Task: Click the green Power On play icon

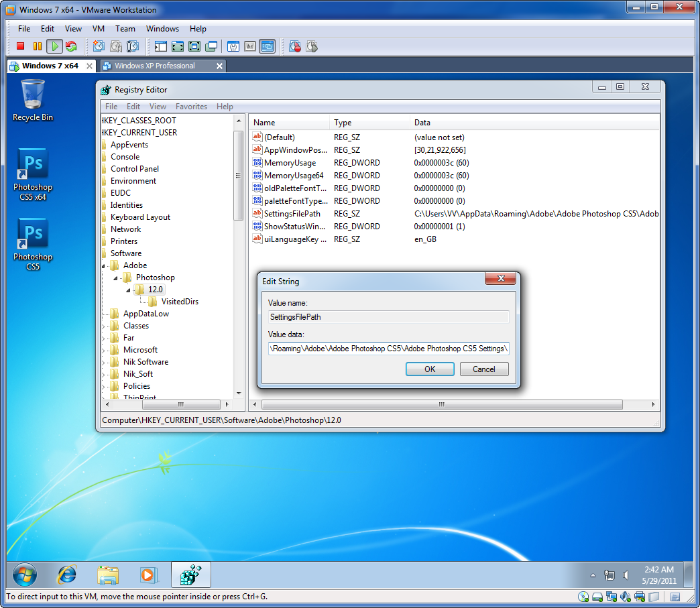Action: click(54, 46)
